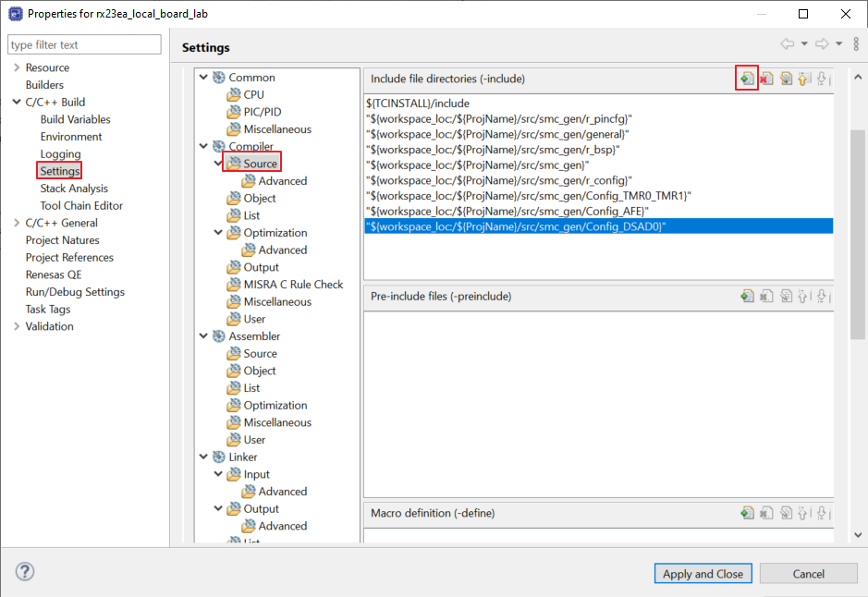Collapse the Compiler tool settings node
Viewport: 868px width, 597px height.
coord(203,146)
